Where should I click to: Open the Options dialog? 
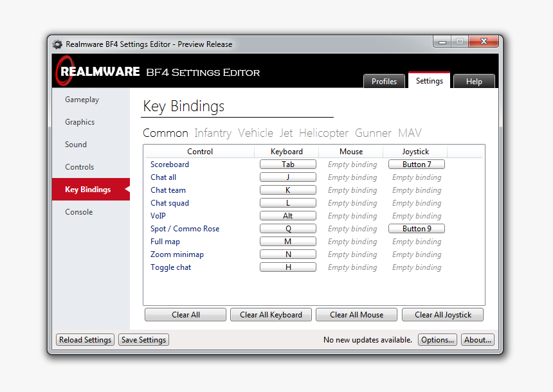(437, 340)
